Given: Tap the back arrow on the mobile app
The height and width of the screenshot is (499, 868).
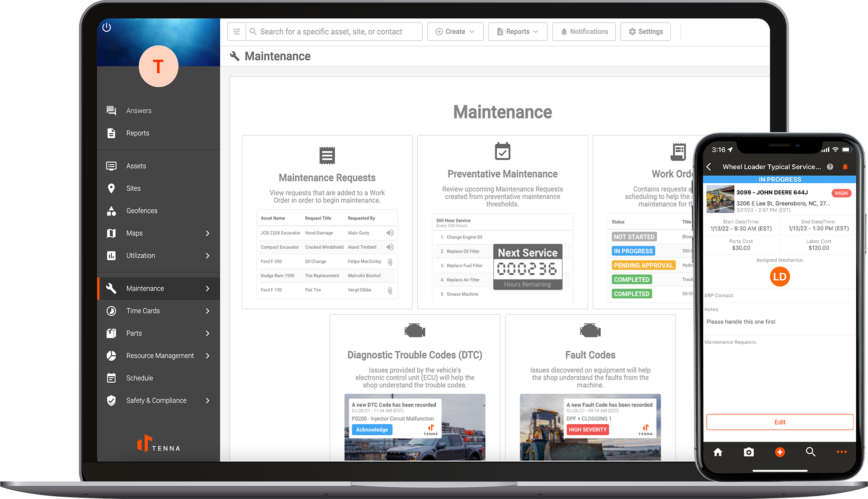Looking at the screenshot, I should [708, 166].
